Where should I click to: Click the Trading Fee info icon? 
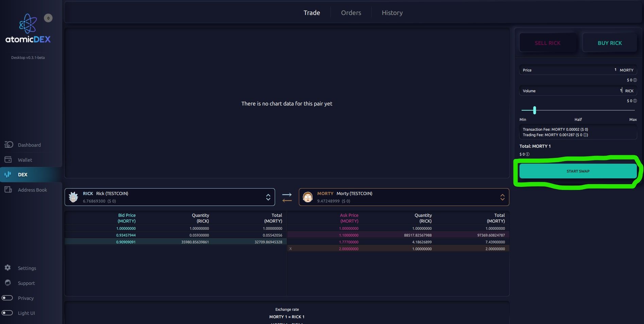pos(586,135)
